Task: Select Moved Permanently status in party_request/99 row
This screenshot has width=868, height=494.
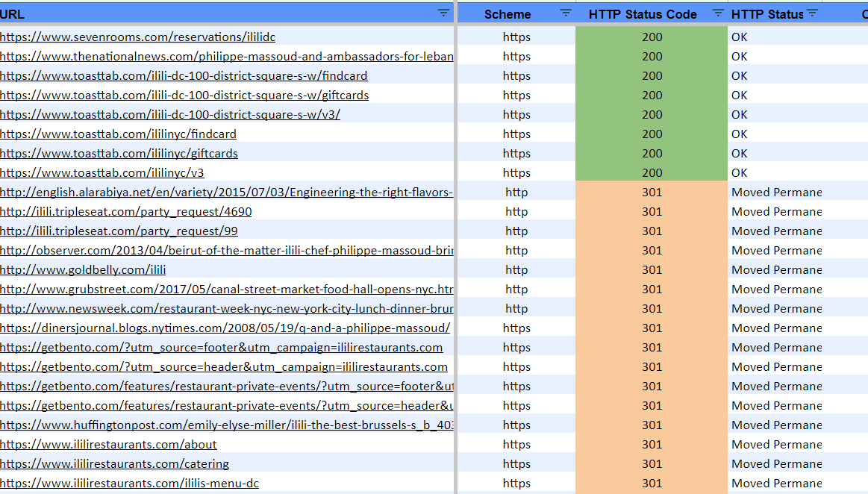Action: pos(777,231)
